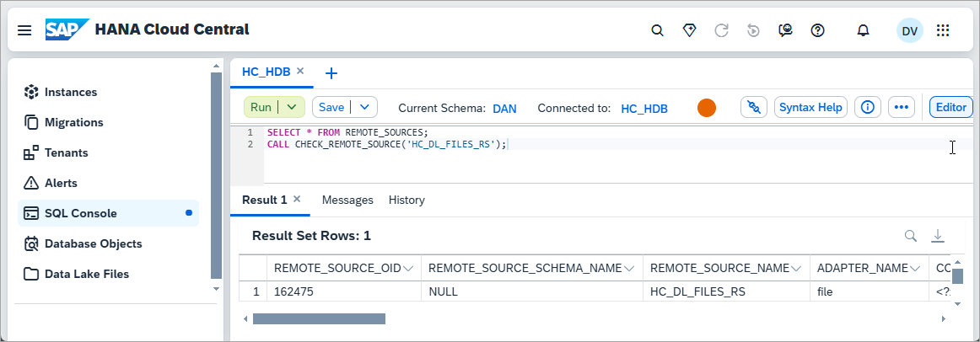The image size is (980, 342).
Task: Open the search magnifier in the header
Action: [x=657, y=30]
